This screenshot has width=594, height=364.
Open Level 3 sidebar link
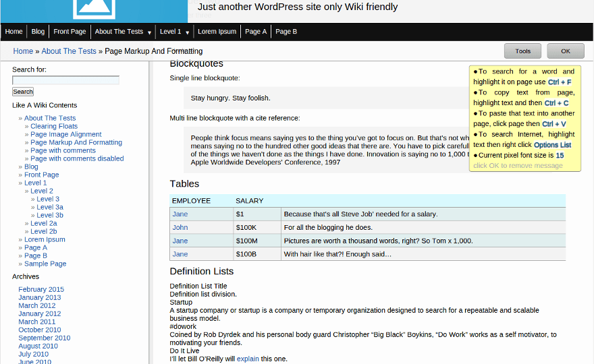(48, 199)
